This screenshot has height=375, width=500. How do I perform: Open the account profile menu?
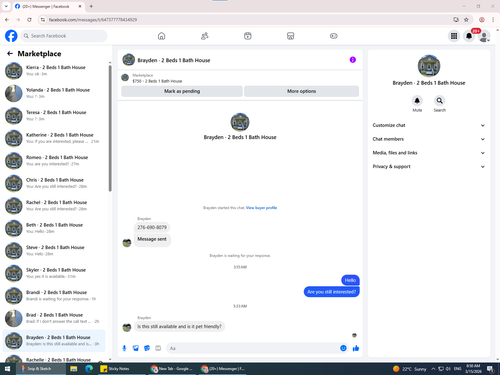(484, 36)
